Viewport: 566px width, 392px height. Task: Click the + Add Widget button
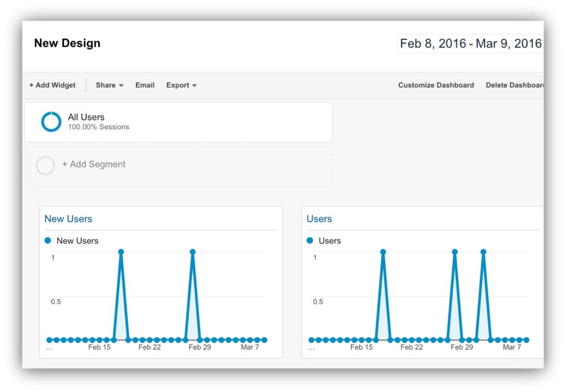pyautogui.click(x=53, y=85)
